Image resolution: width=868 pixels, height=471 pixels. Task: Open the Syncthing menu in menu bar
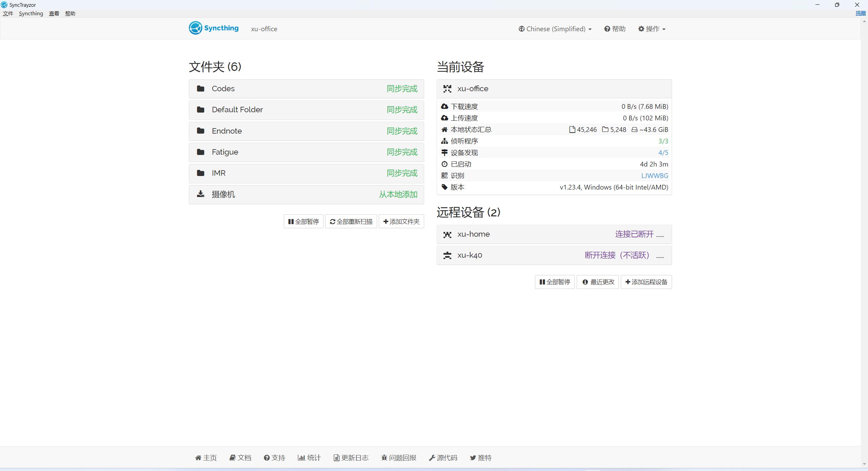31,14
